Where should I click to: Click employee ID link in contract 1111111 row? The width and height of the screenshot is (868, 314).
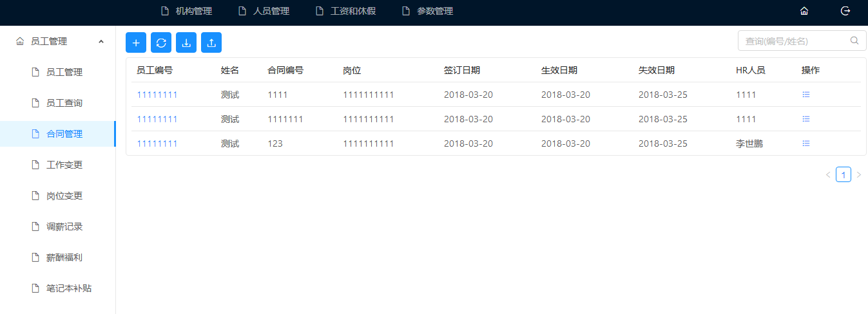coord(157,119)
